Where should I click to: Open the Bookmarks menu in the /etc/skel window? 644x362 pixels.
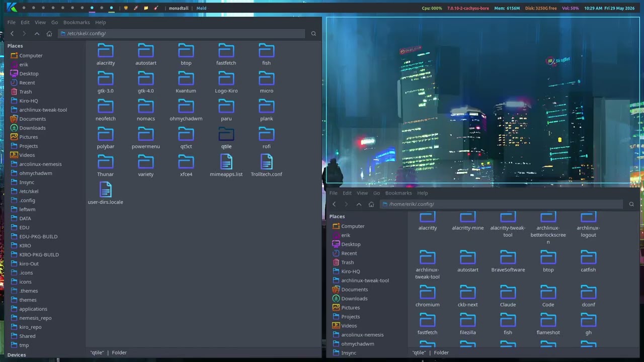(76, 23)
